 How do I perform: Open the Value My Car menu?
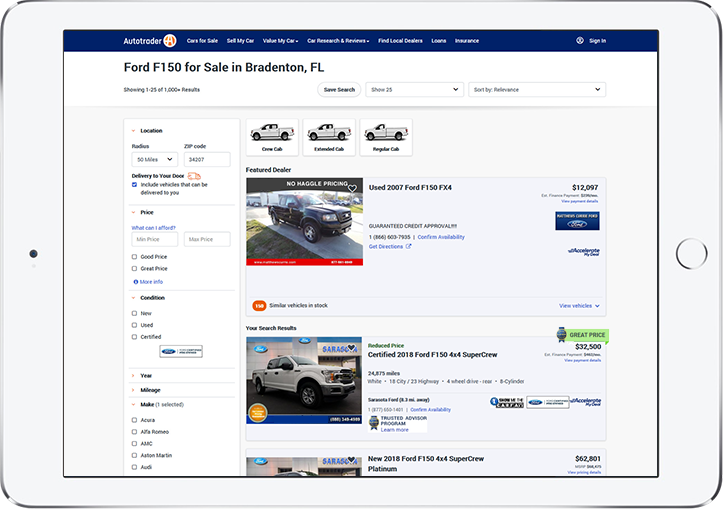pos(280,41)
